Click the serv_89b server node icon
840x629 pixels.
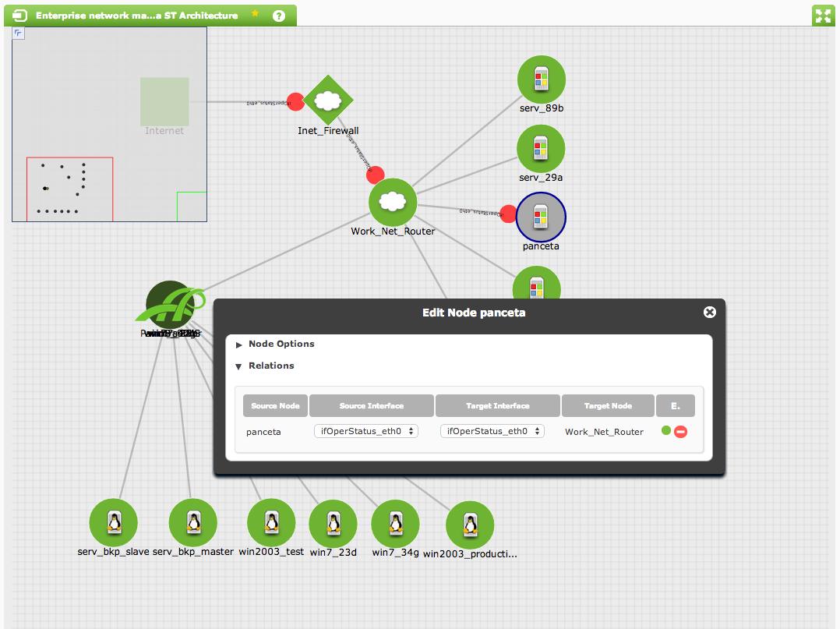[541, 80]
